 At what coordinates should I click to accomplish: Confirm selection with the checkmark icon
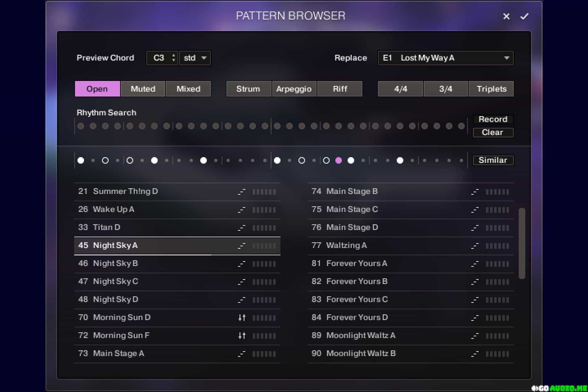click(524, 16)
